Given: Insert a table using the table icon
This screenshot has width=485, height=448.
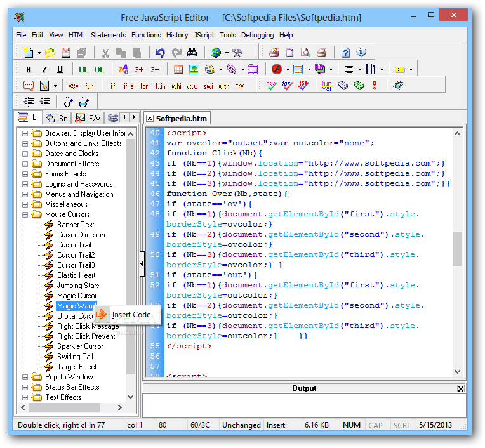Looking at the screenshot, I should click(178, 69).
